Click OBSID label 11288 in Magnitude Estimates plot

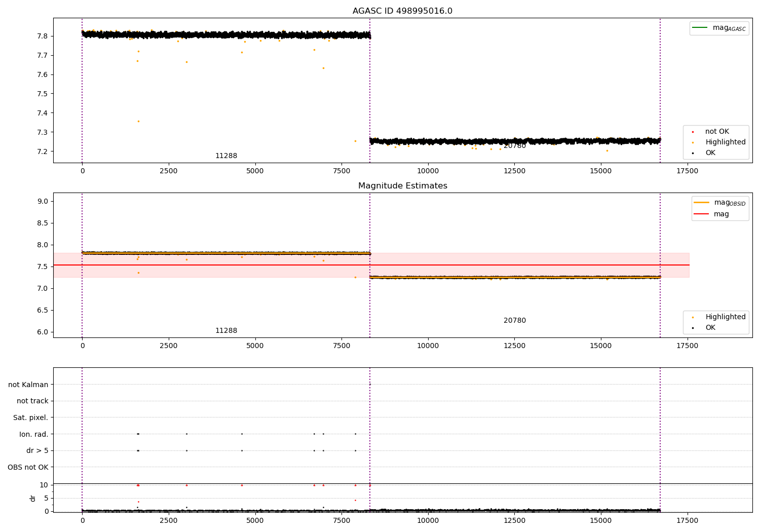[226, 331]
